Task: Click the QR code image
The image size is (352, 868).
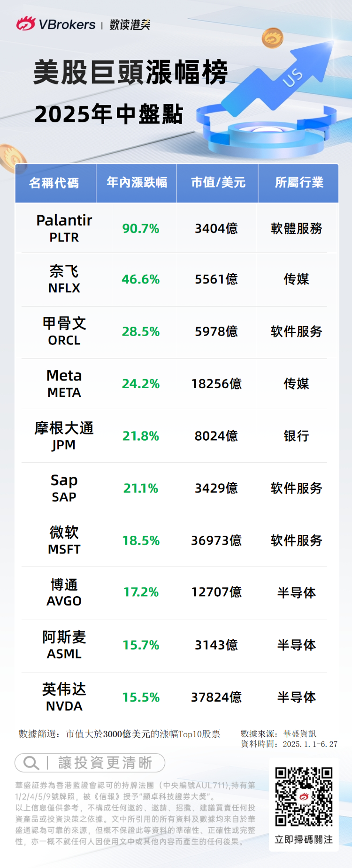Action: (x=304, y=797)
